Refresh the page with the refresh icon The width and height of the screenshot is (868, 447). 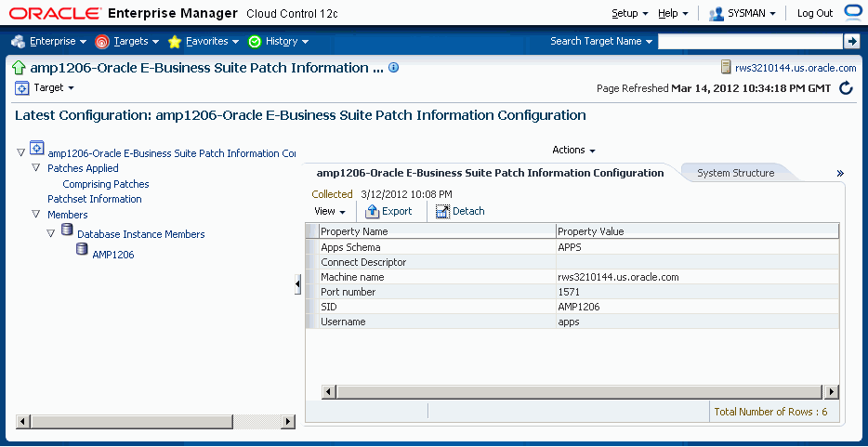[x=846, y=88]
